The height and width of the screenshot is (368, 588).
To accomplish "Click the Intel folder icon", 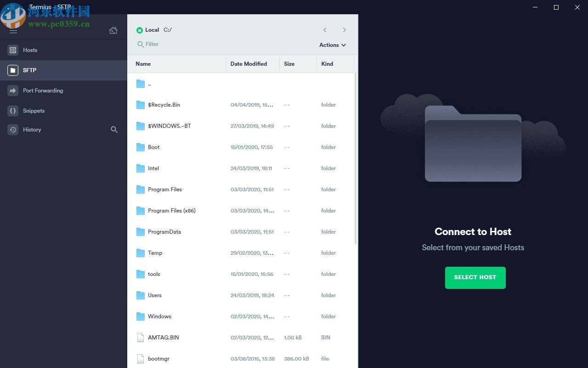I will (141, 168).
